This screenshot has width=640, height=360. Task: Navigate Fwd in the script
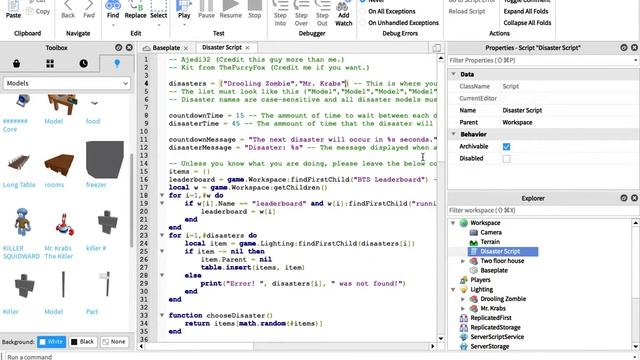(89, 10)
